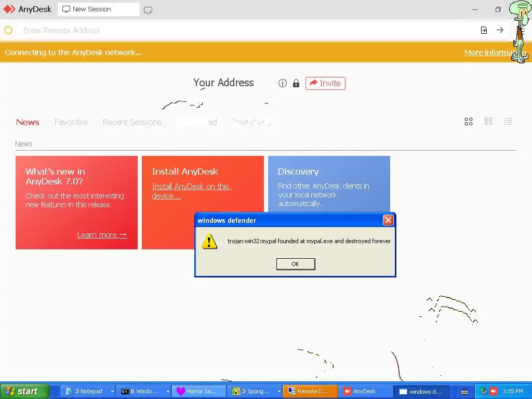
Task: Open the News tab
Action: click(28, 122)
